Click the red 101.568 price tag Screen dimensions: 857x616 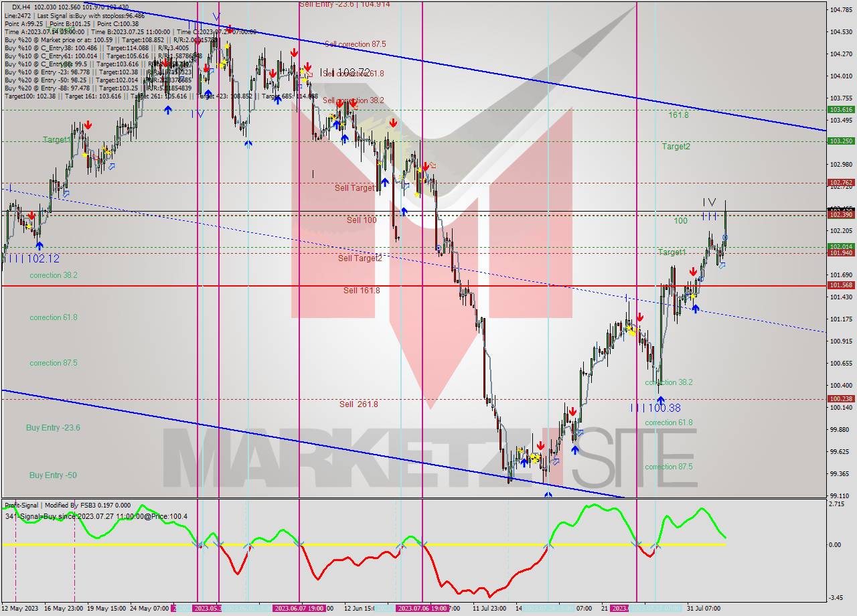pyautogui.click(x=841, y=285)
